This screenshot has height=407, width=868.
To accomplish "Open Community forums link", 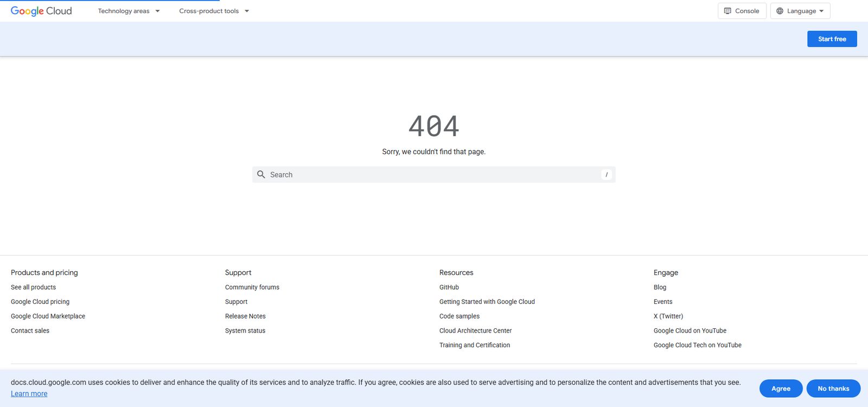I will click(252, 287).
